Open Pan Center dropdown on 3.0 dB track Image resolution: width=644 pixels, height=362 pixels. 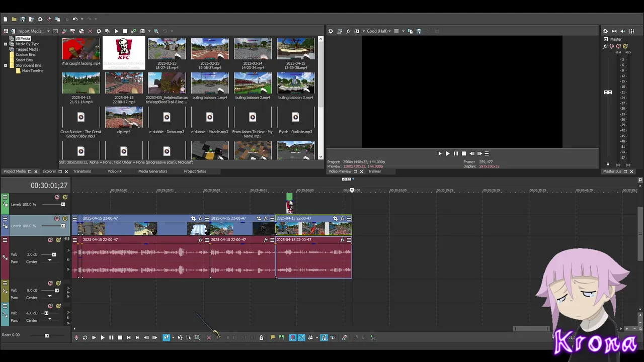coord(50,260)
